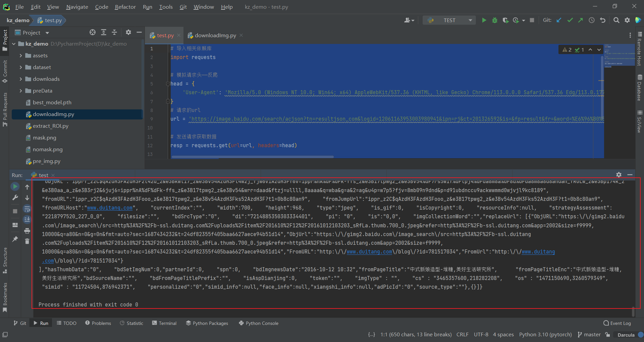
Task: Open Search Everywhere magnifier icon
Action: [x=616, y=20]
